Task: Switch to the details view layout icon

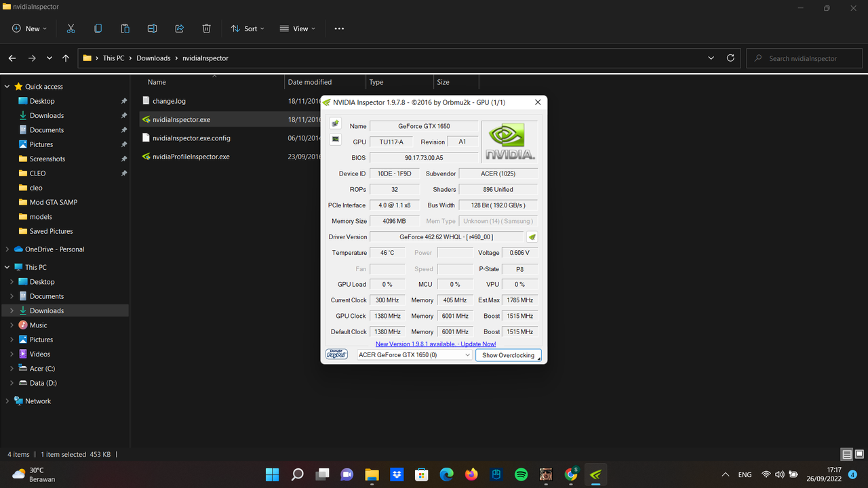Action: coord(847,454)
